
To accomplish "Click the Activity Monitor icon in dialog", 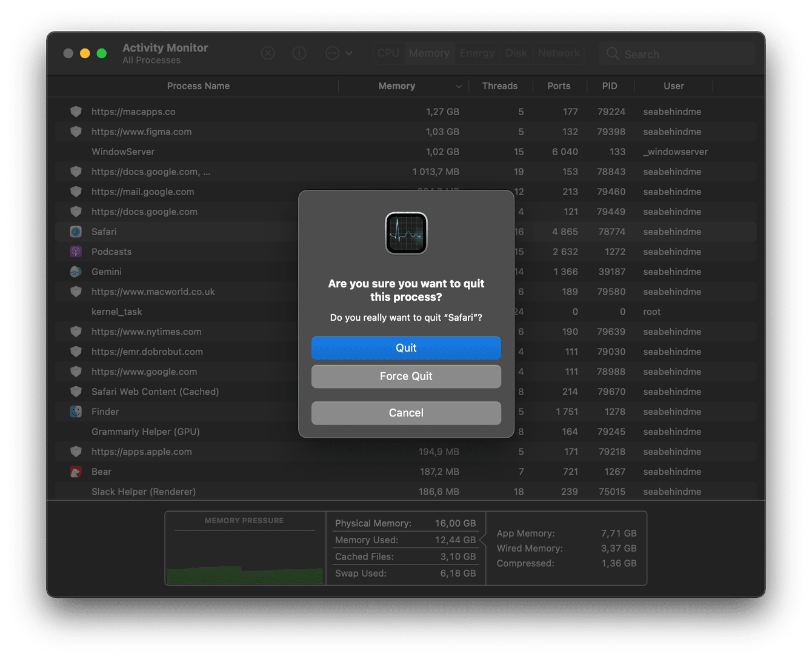I will pyautogui.click(x=406, y=233).
